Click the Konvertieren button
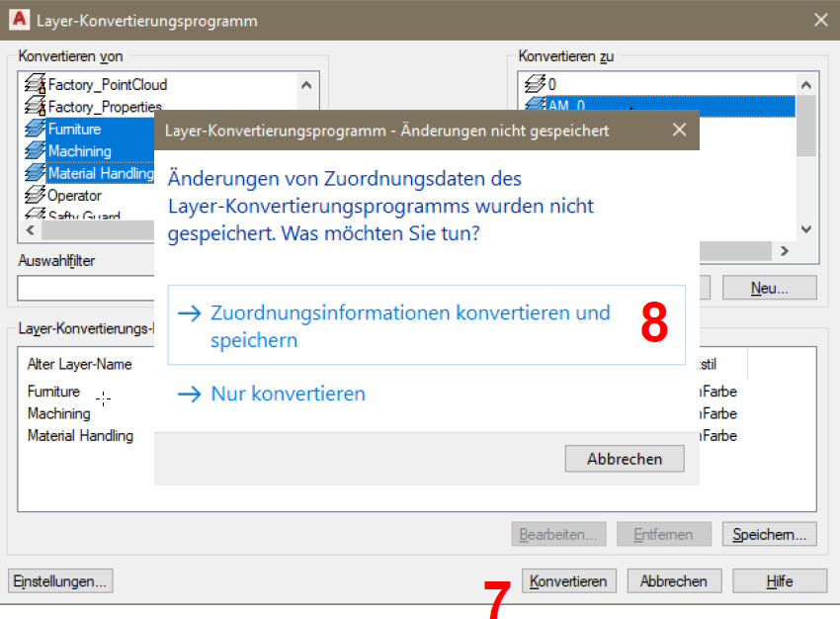 [569, 581]
